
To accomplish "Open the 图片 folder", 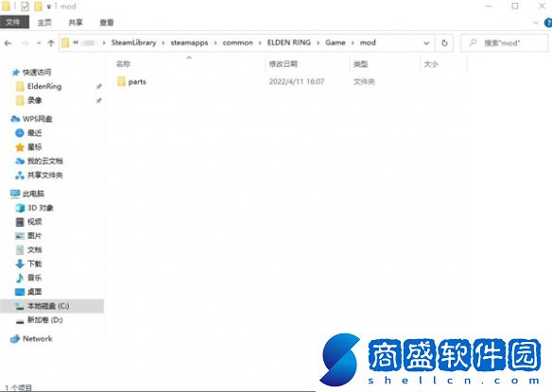I will (34, 235).
